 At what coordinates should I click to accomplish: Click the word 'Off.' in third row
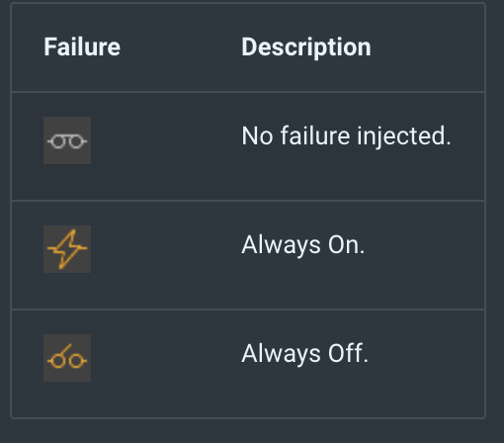(x=348, y=353)
